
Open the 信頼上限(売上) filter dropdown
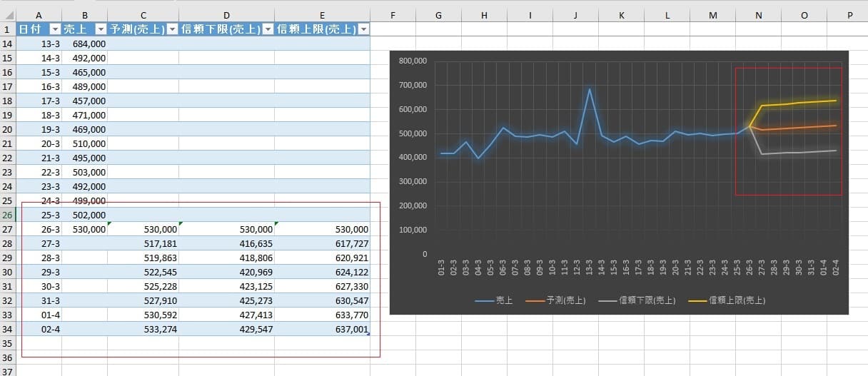[363, 29]
